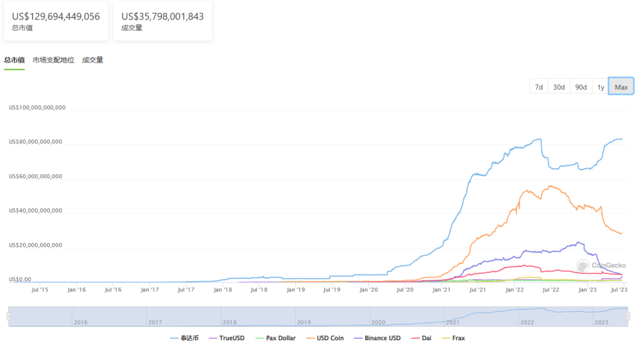Select the 成交量 chart tab
Screen dimensions: 644x352
tap(92, 60)
